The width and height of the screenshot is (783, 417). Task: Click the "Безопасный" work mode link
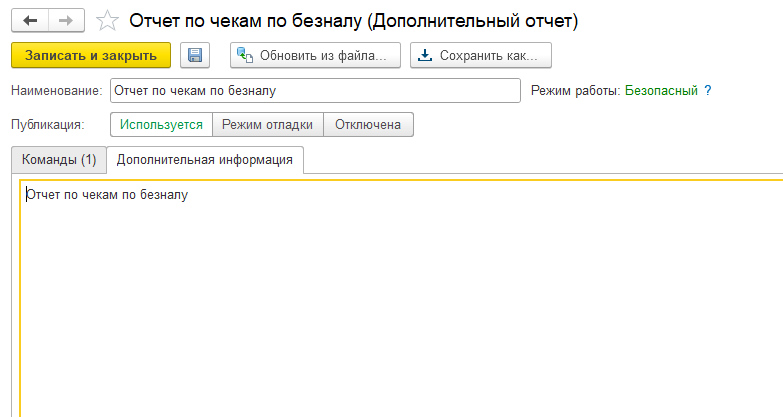(x=660, y=90)
